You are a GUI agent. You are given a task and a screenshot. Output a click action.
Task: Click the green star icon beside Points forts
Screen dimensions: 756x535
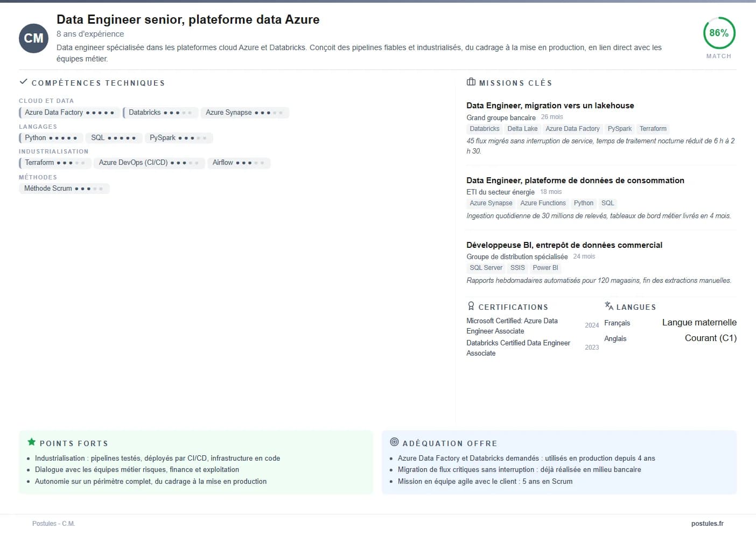pos(32,442)
